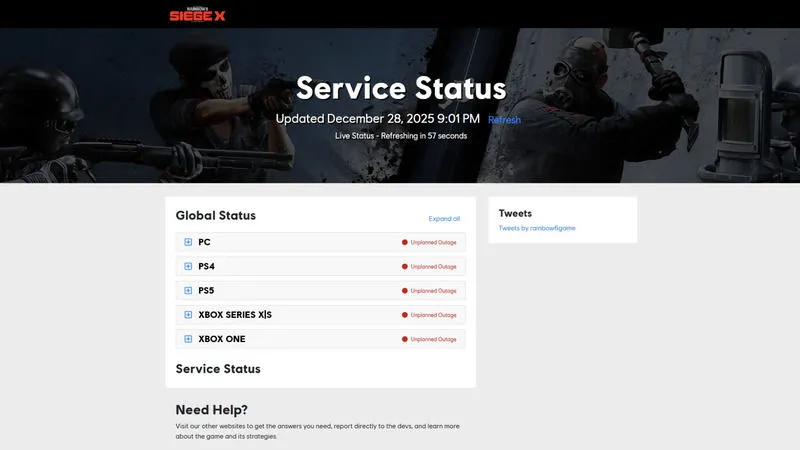Select the PC platform label
This screenshot has height=450, width=800.
coord(204,242)
